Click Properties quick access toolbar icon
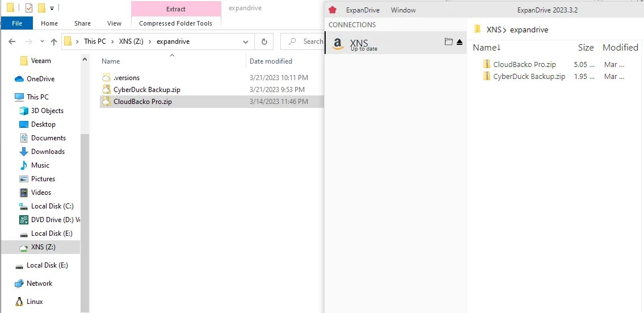 click(x=29, y=8)
